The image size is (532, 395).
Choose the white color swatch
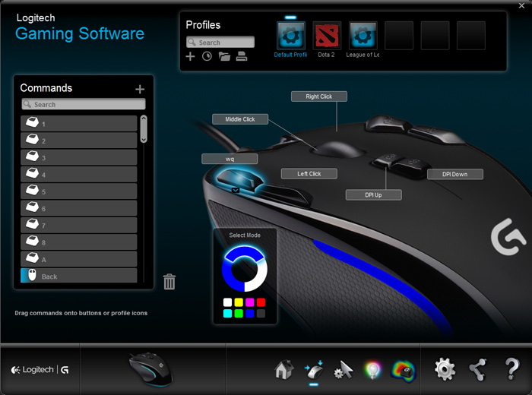tap(228, 302)
